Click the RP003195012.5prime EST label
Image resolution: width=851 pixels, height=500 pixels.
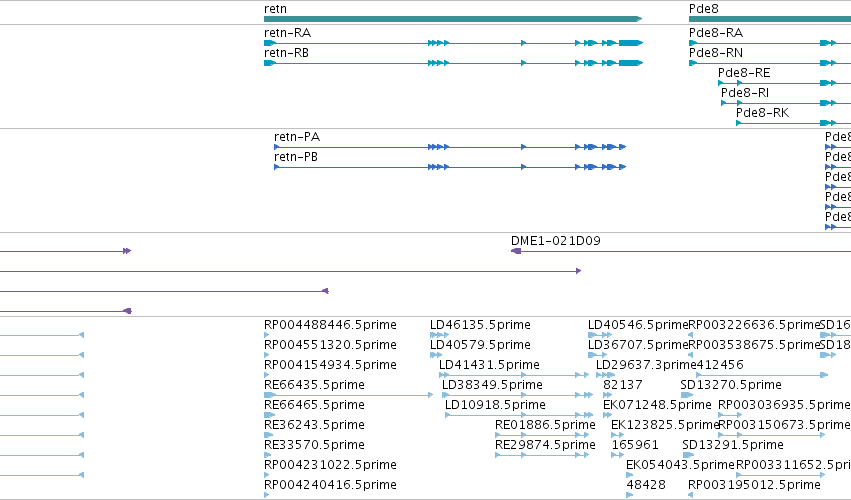click(754, 485)
